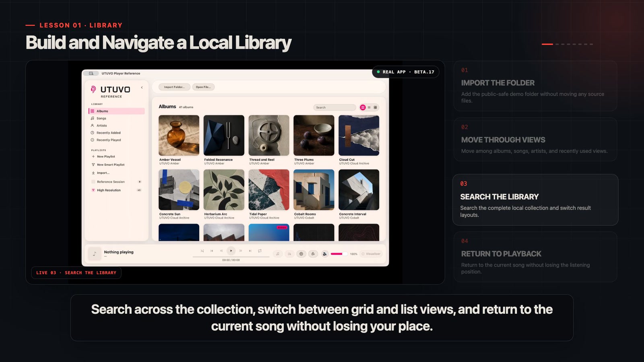Open the High Resolution smart playlist
This screenshot has width=644, height=362.
click(116, 190)
